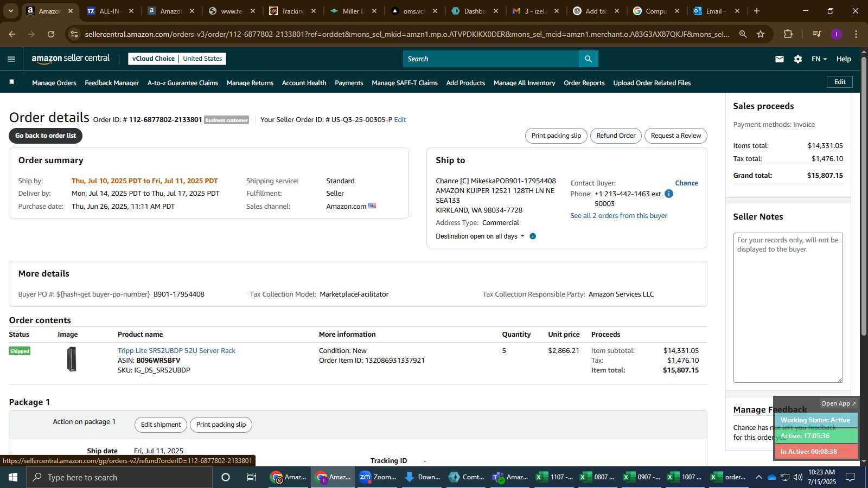This screenshot has width=868, height=488.
Task: Open Tripp Lite SR52UBDP 52U Server Rack link
Action: click(x=176, y=351)
